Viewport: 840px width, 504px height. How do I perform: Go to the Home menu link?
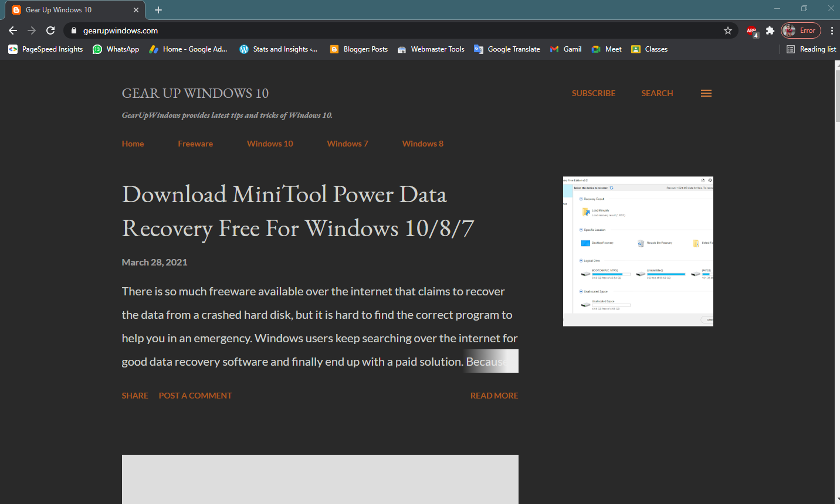[133, 144]
